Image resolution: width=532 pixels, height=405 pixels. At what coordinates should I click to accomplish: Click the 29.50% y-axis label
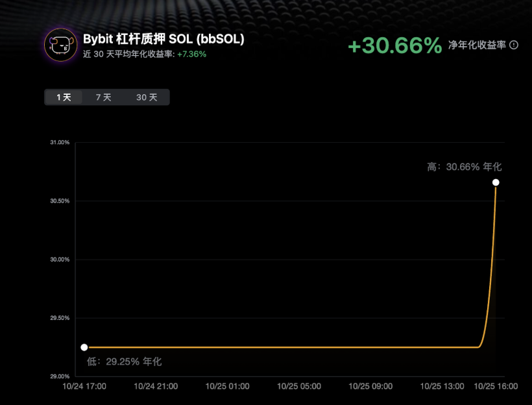pos(60,318)
